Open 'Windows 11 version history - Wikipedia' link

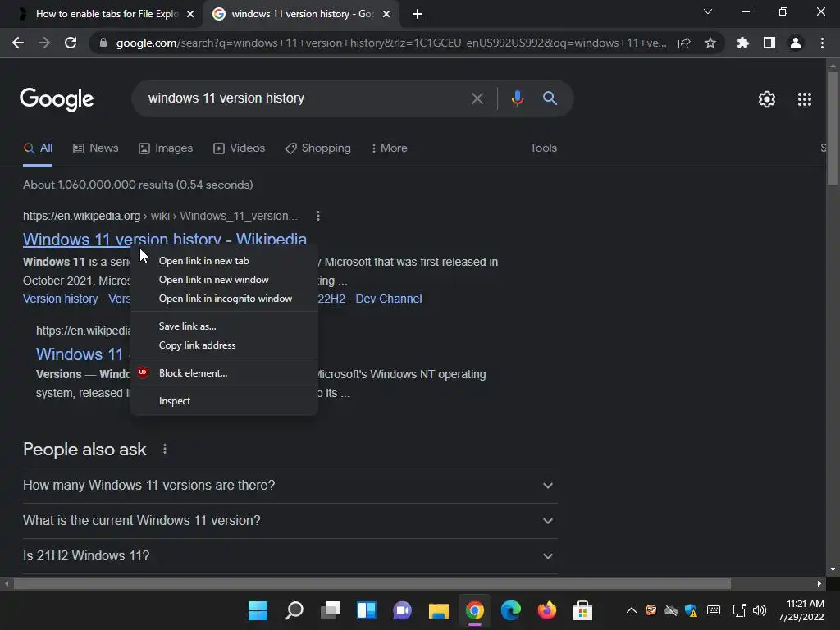click(164, 239)
